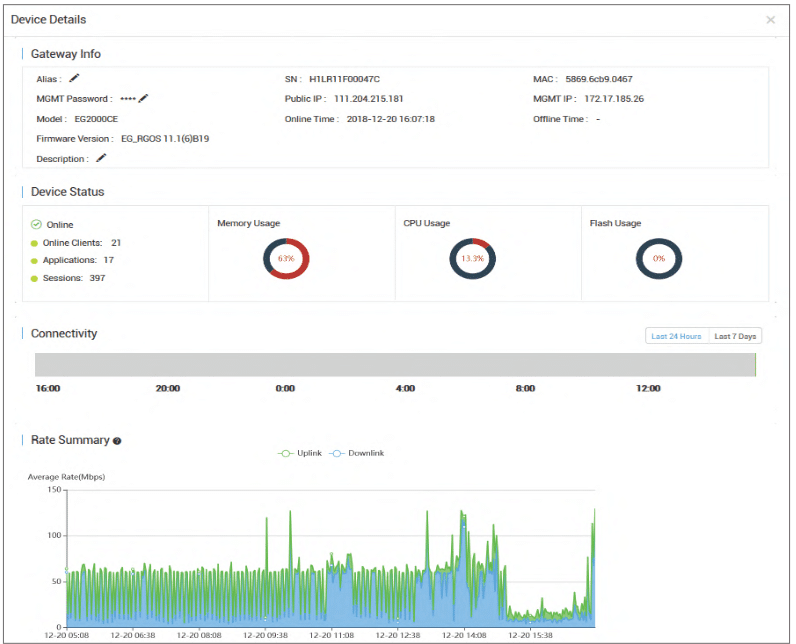Select Public IP 111.204.215.181

369,99
